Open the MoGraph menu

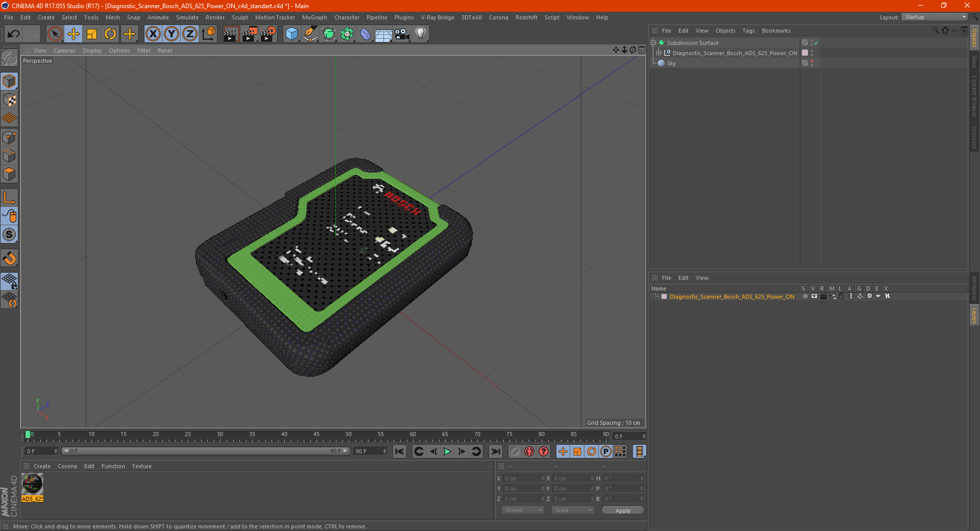[x=314, y=17]
